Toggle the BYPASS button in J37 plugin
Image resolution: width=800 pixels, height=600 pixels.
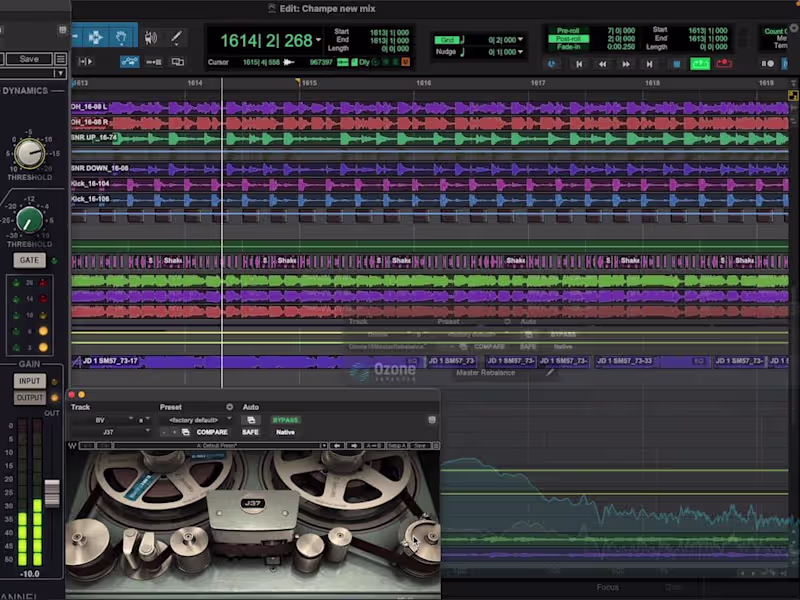tap(285, 420)
